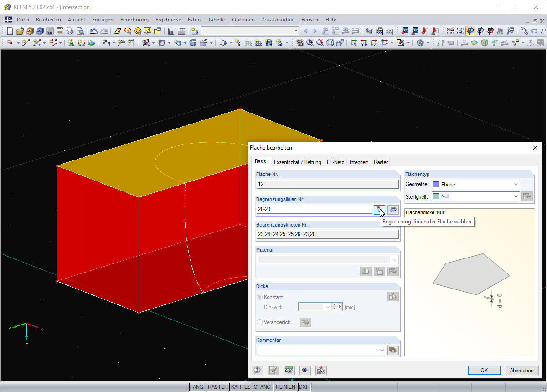The width and height of the screenshot is (547, 392).
Task: Undo the last action
Action: tap(93, 31)
